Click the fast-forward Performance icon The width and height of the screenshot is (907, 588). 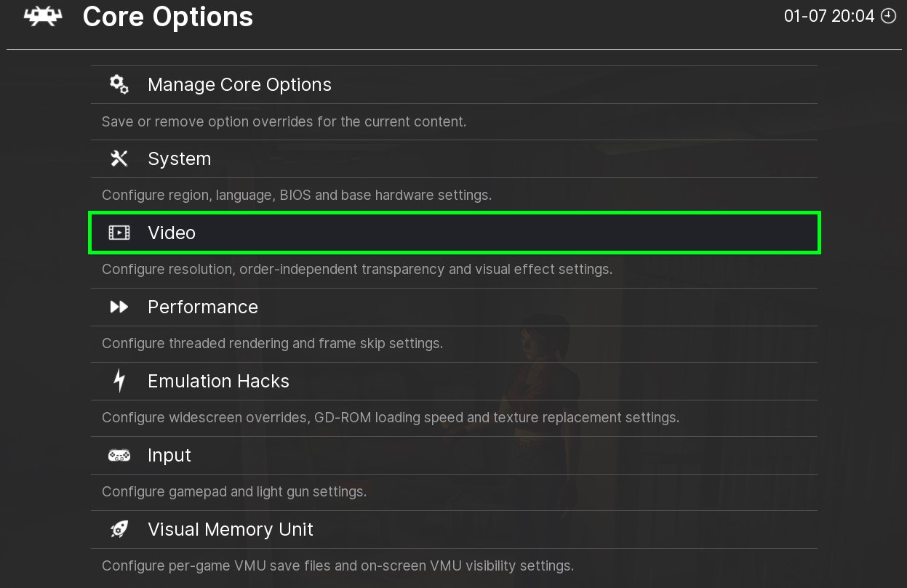tap(119, 307)
